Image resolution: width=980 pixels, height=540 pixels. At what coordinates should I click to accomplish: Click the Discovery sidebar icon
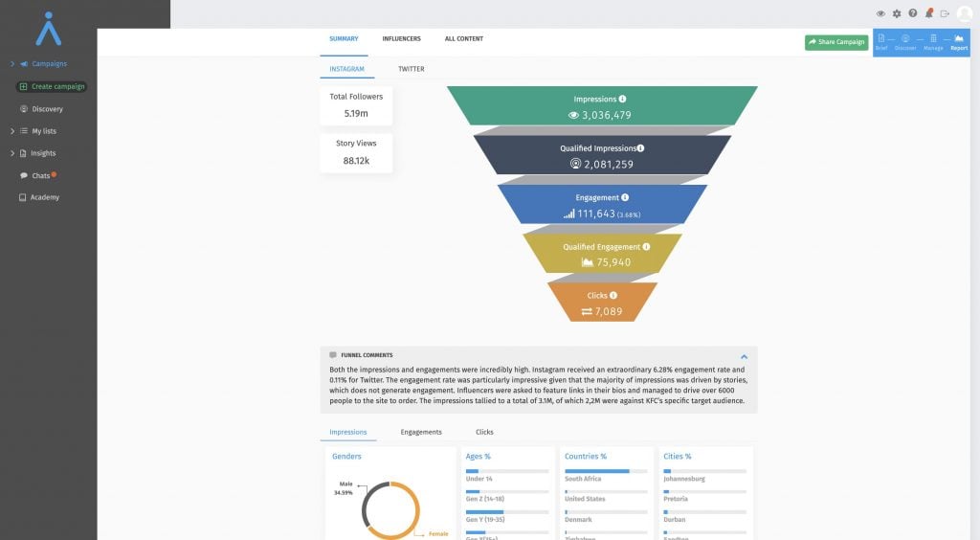coord(24,109)
